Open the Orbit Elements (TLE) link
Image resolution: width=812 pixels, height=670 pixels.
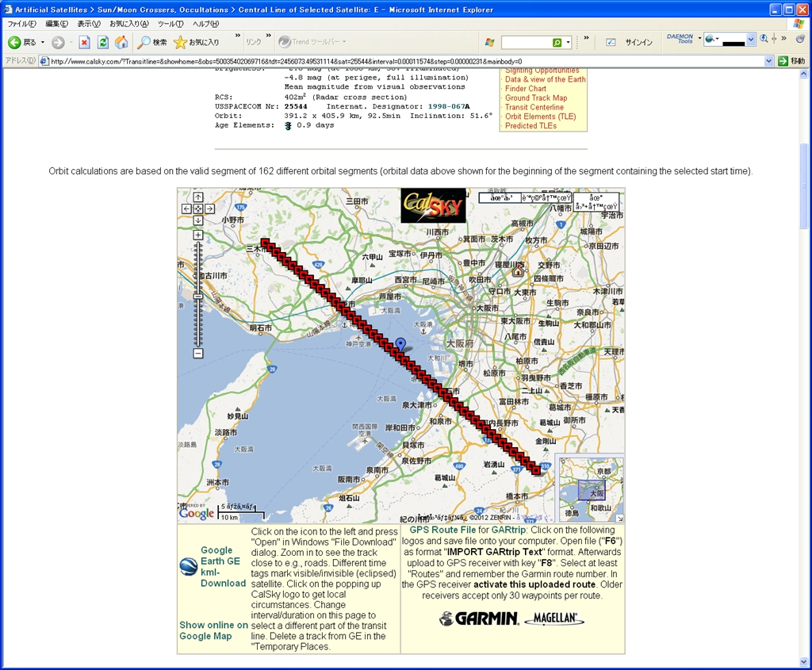tap(540, 117)
